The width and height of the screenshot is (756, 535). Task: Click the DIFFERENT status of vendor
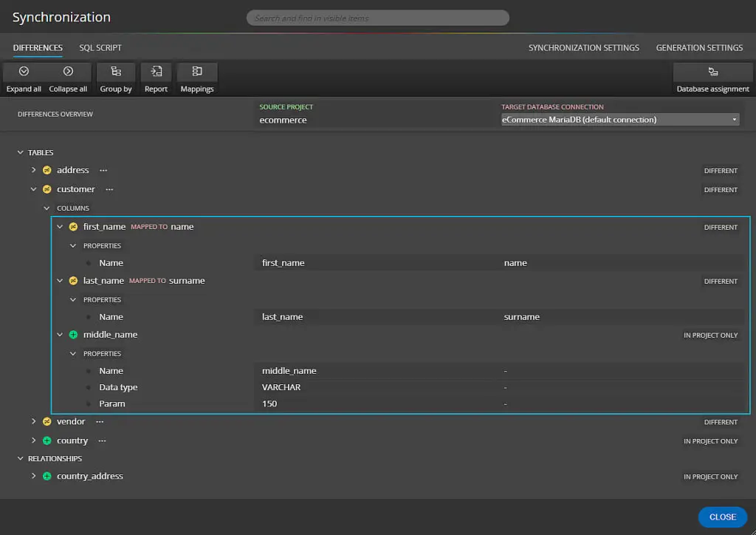pos(721,422)
